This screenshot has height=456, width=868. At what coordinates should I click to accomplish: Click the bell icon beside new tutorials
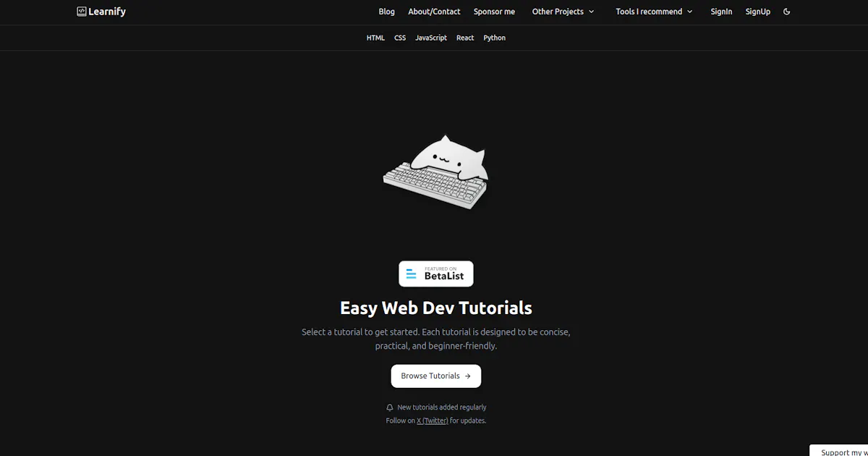point(390,408)
